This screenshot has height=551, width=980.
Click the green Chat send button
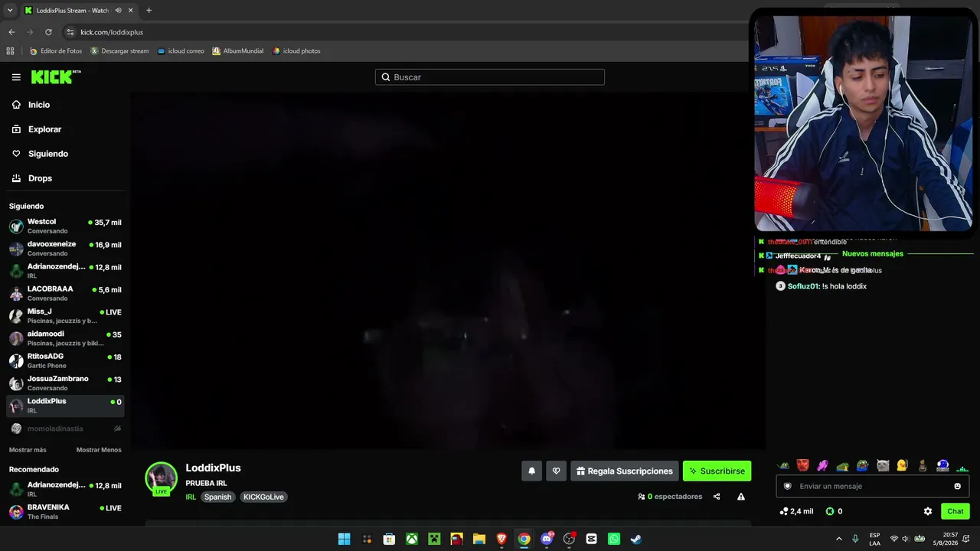955,511
